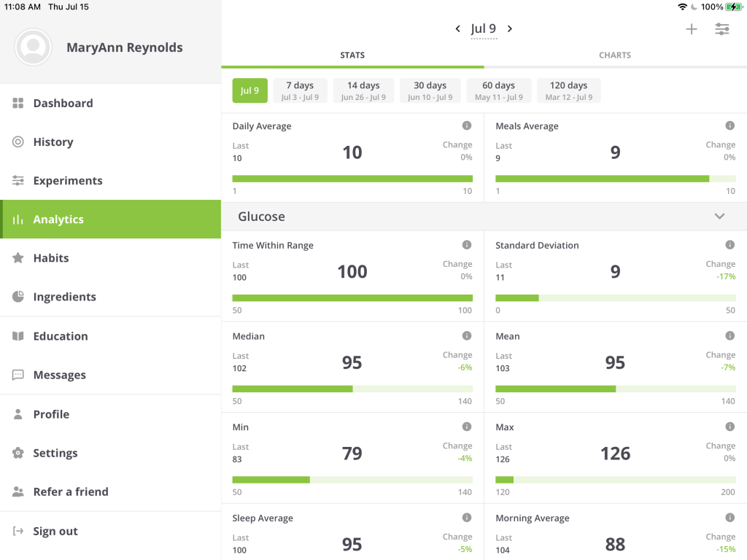Screen dimensions: 747x560
Task: Open Habits from the sidebar
Action: (x=51, y=258)
